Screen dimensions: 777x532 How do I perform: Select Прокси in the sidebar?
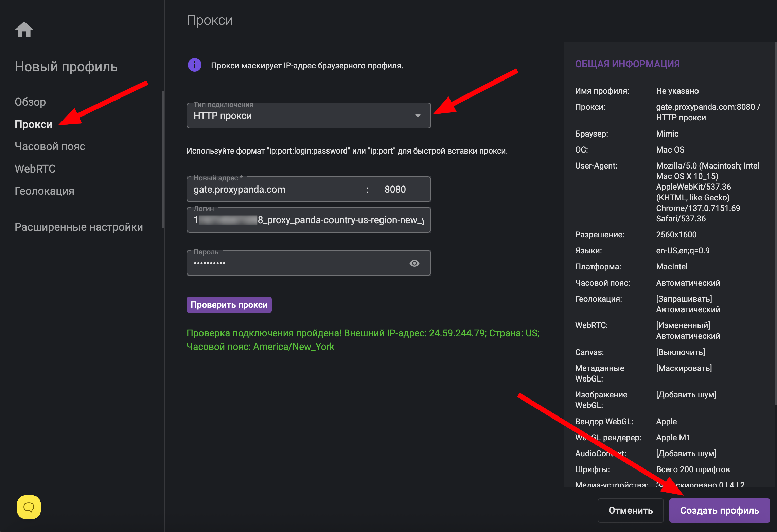34,124
